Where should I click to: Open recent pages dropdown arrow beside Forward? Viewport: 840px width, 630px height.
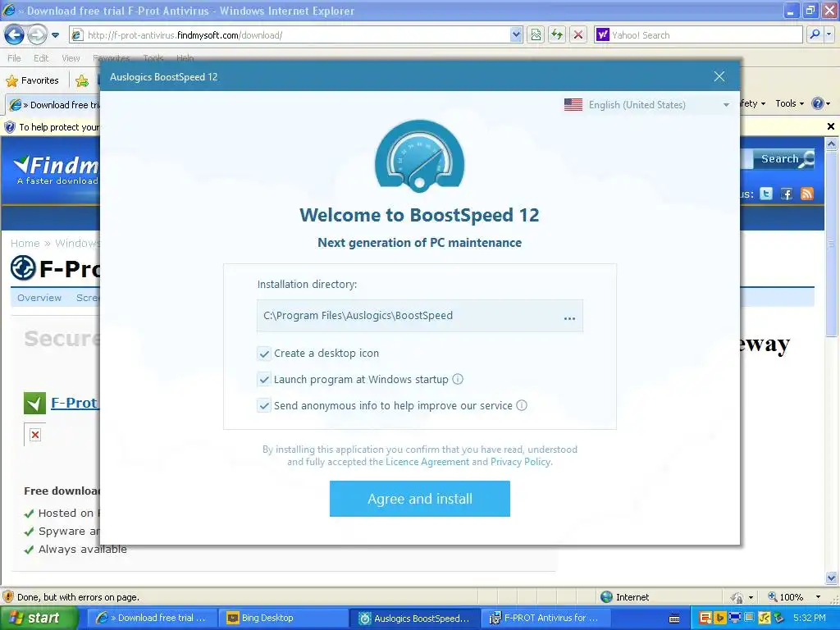55,35
